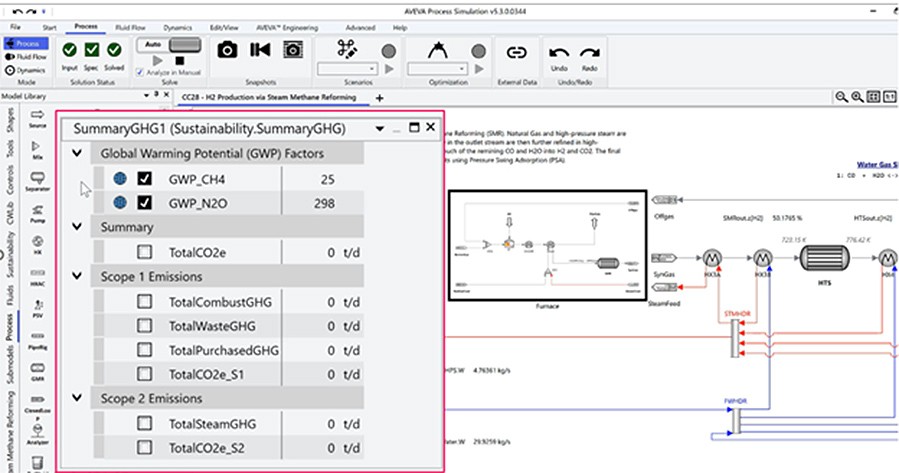Switch to the Dynamics ribbon tab

pos(178,27)
